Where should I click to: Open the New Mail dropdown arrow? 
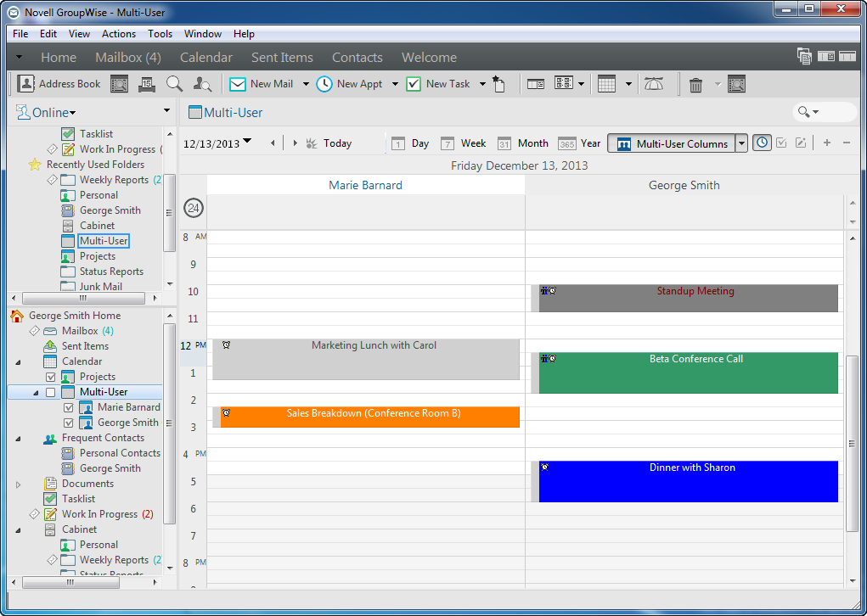point(306,84)
